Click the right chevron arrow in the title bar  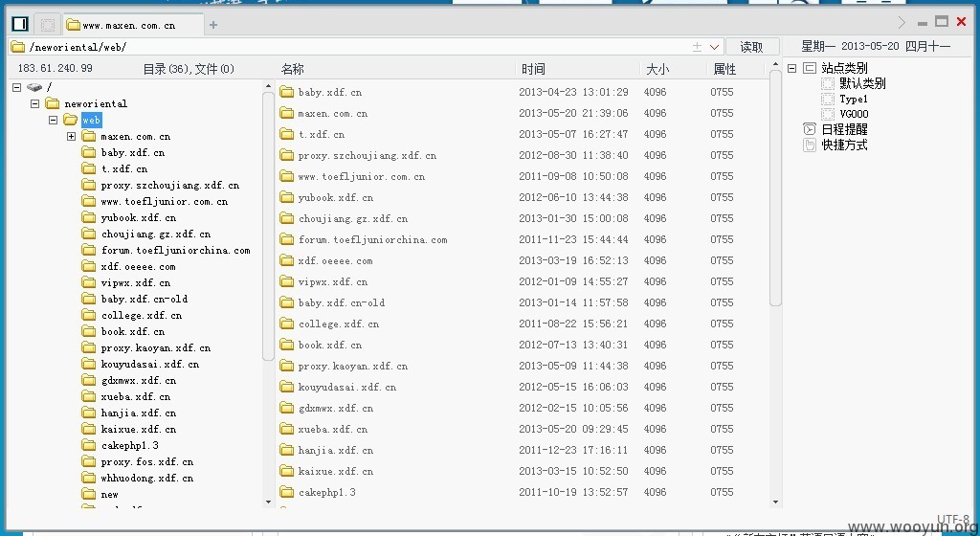[902, 22]
